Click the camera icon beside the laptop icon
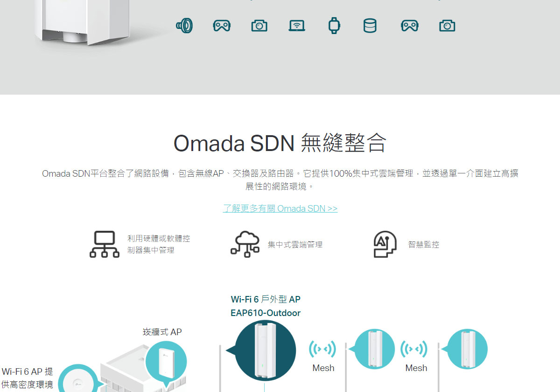 (259, 25)
